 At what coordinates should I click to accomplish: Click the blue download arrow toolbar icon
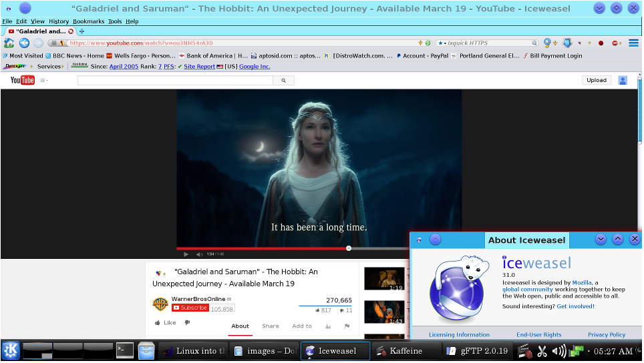[567, 43]
